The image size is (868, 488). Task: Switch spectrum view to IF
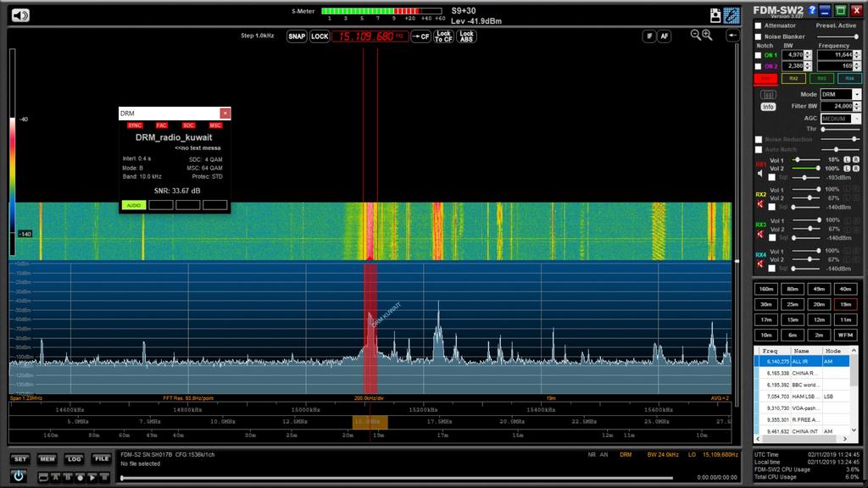649,36
